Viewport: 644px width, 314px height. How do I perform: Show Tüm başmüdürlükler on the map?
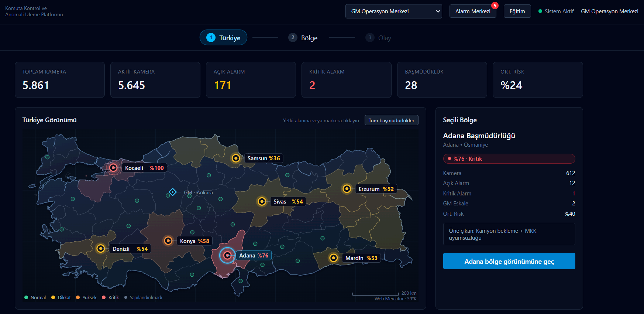[x=391, y=120]
